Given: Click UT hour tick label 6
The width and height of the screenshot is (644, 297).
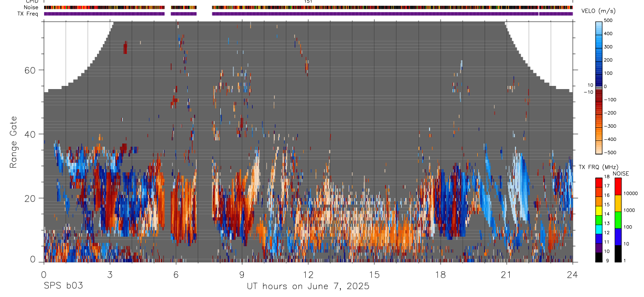Looking at the screenshot, I should click(176, 274).
